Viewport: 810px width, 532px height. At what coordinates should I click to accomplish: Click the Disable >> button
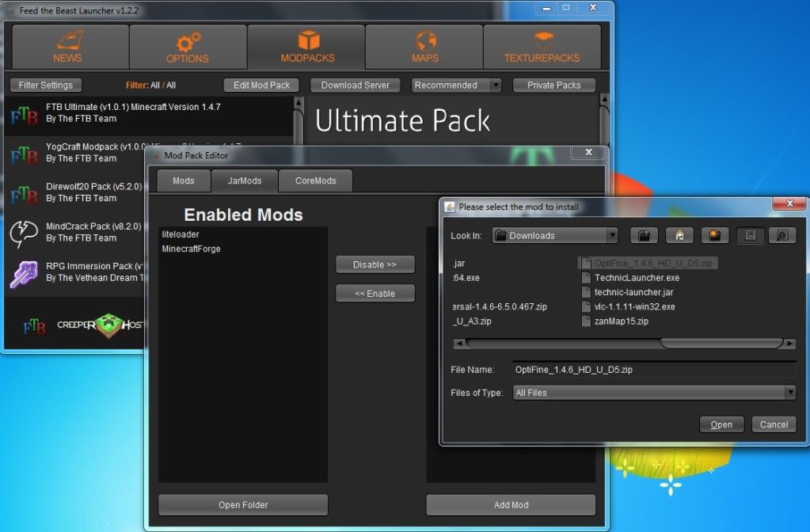tap(375, 264)
